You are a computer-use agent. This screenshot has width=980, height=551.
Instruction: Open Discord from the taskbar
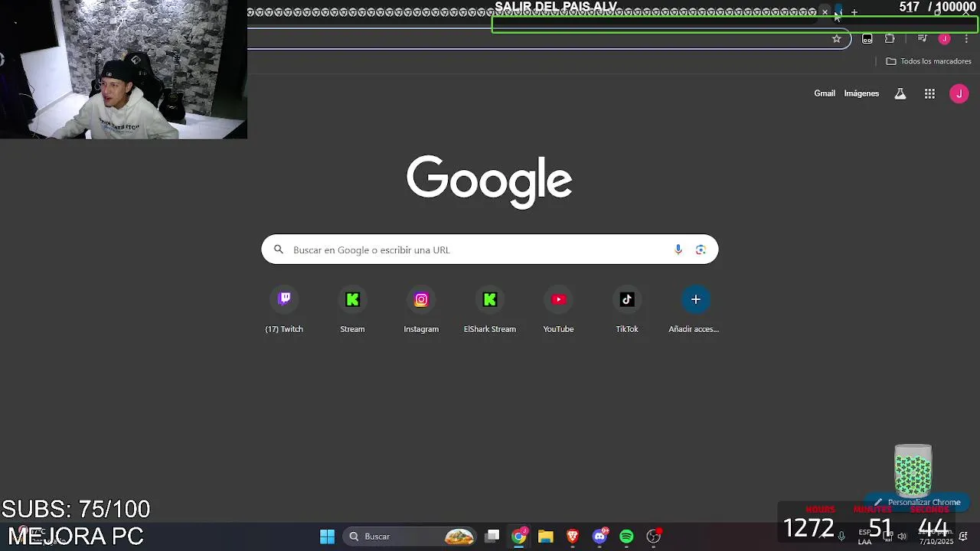599,536
